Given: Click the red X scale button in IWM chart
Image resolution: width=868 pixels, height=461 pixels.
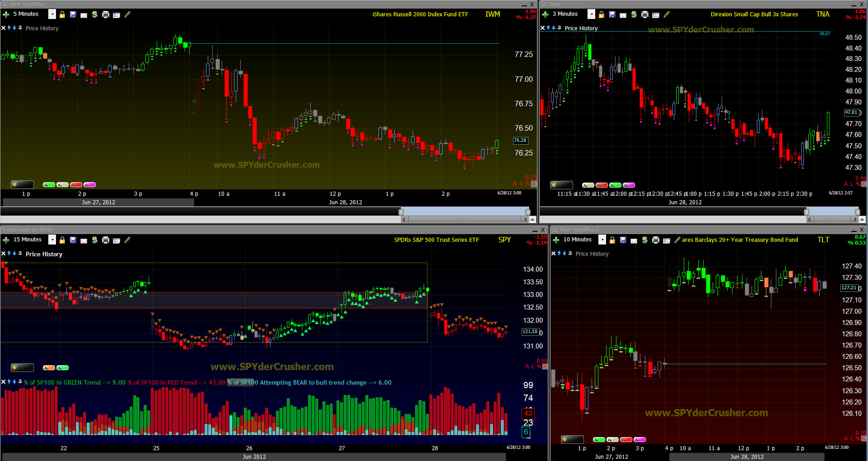Looking at the screenshot, I should (x=534, y=183).
